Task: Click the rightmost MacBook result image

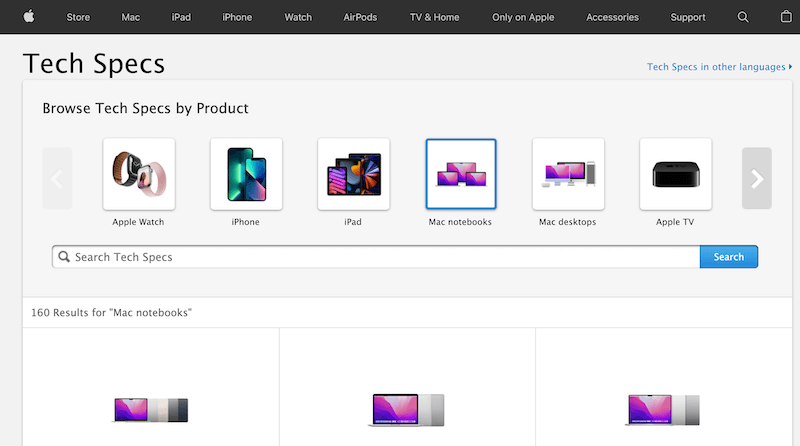Action: (x=663, y=410)
